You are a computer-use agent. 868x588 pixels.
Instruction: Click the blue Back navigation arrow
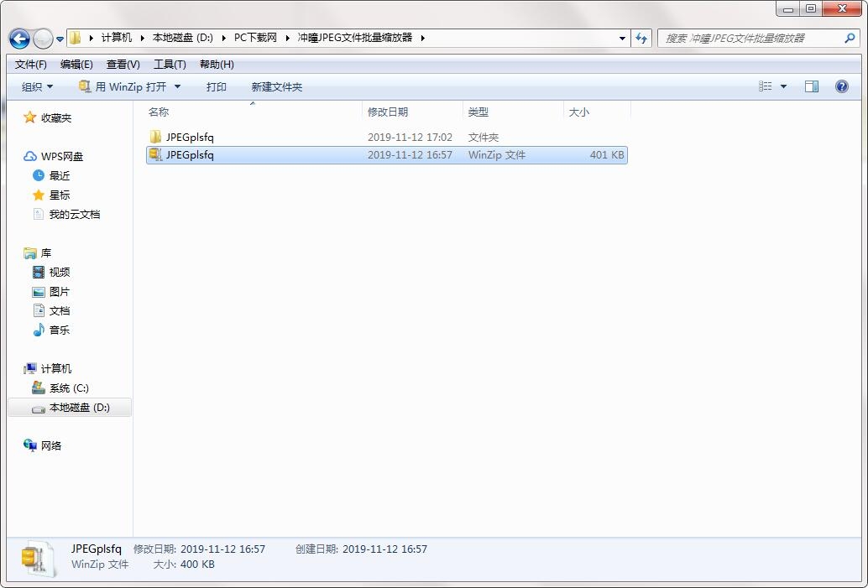[19, 39]
